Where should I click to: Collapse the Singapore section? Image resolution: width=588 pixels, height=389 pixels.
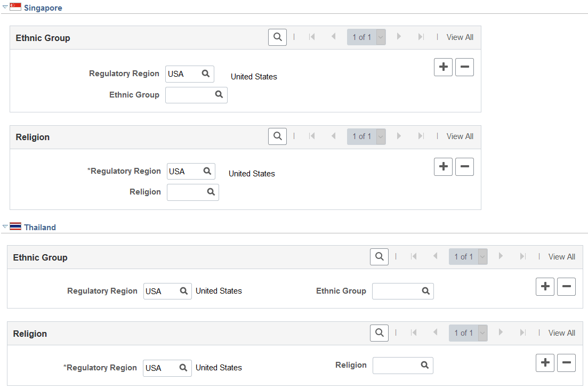click(x=5, y=7)
